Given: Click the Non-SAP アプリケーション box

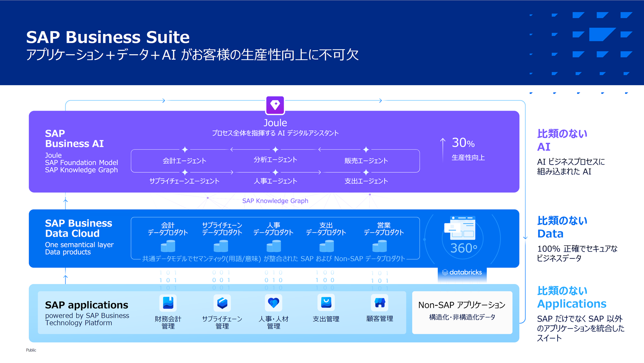Looking at the screenshot, I should point(462,312).
